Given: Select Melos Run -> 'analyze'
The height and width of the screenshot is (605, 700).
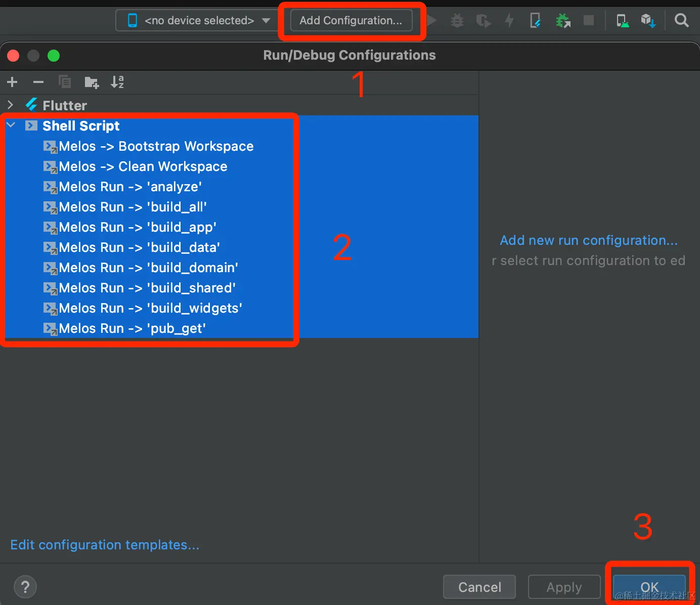Looking at the screenshot, I should pyautogui.click(x=130, y=187).
